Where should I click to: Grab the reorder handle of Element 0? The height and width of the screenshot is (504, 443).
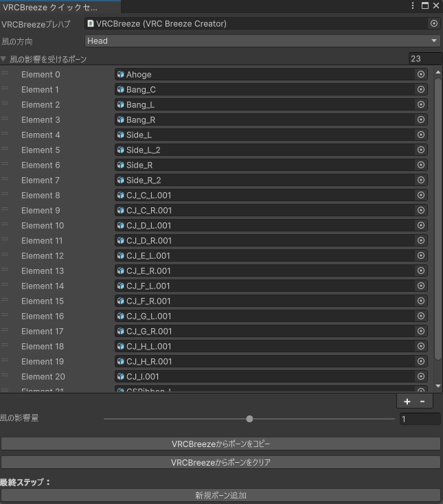pyautogui.click(x=5, y=73)
